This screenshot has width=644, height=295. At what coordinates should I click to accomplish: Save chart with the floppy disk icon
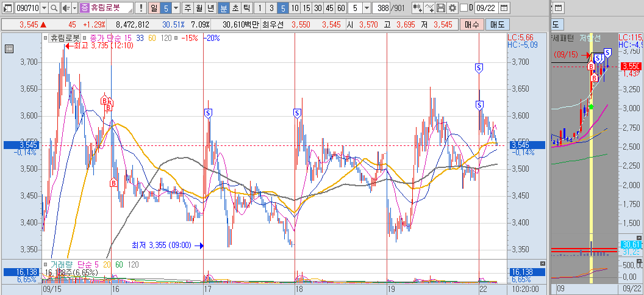click(x=441, y=8)
